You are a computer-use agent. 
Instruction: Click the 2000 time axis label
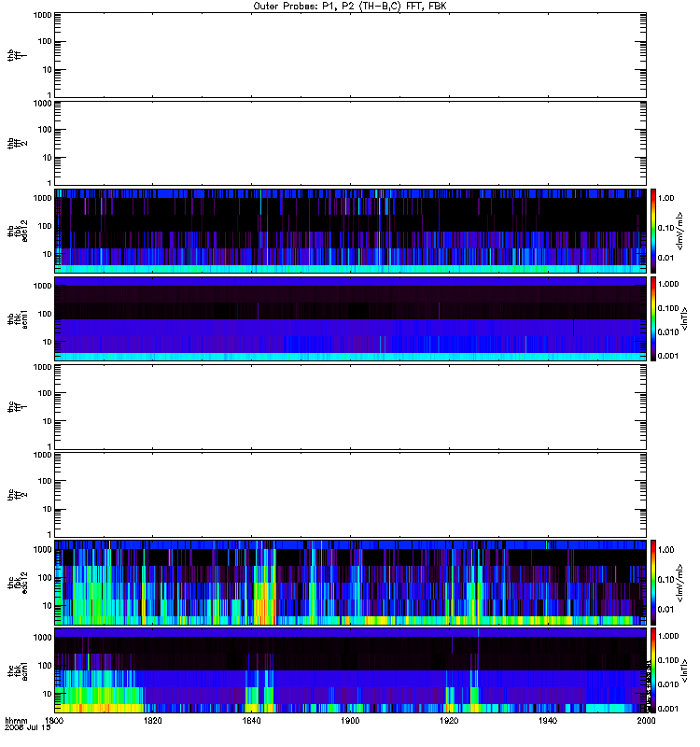point(646,720)
